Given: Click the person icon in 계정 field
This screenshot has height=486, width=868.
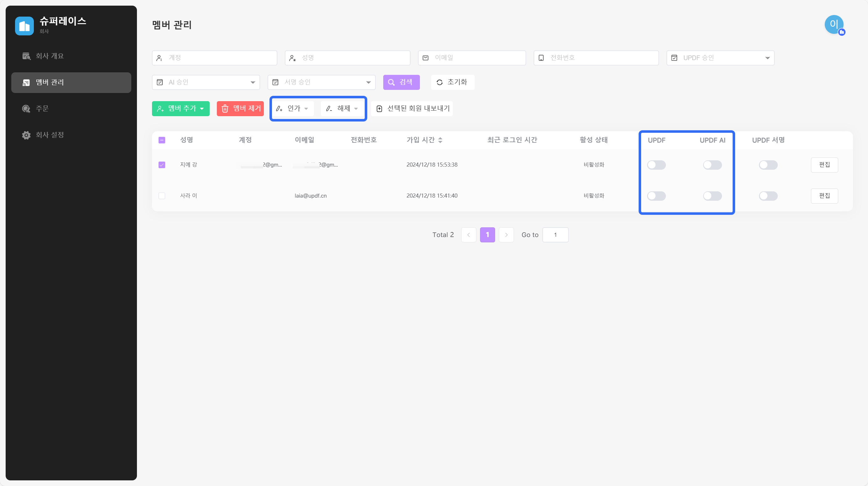Looking at the screenshot, I should pyautogui.click(x=159, y=58).
